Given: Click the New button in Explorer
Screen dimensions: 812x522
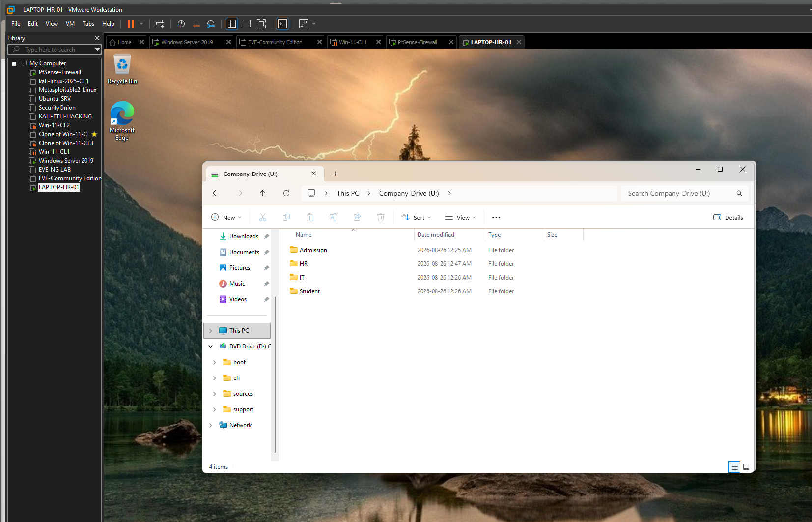Looking at the screenshot, I should tap(226, 217).
